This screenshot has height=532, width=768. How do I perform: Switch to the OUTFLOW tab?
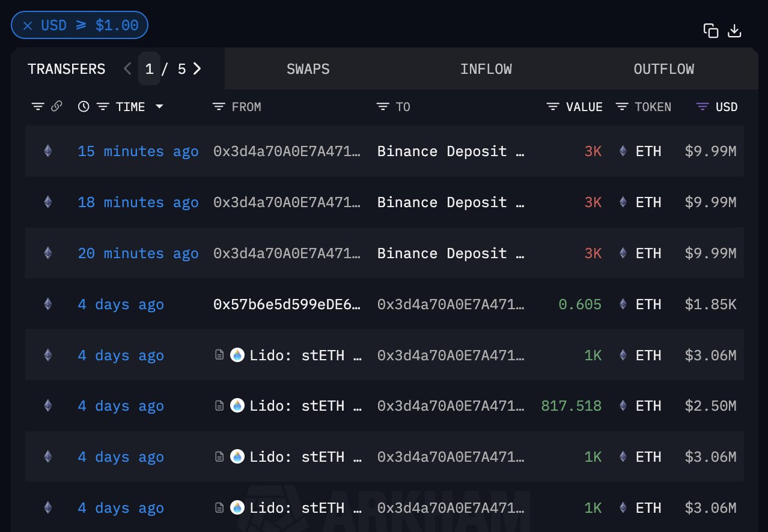(664, 69)
